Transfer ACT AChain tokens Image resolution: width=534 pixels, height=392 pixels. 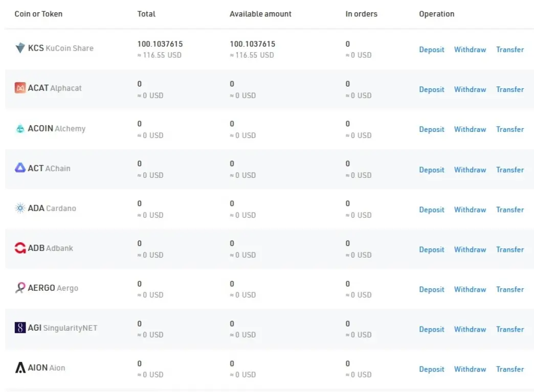coord(510,170)
